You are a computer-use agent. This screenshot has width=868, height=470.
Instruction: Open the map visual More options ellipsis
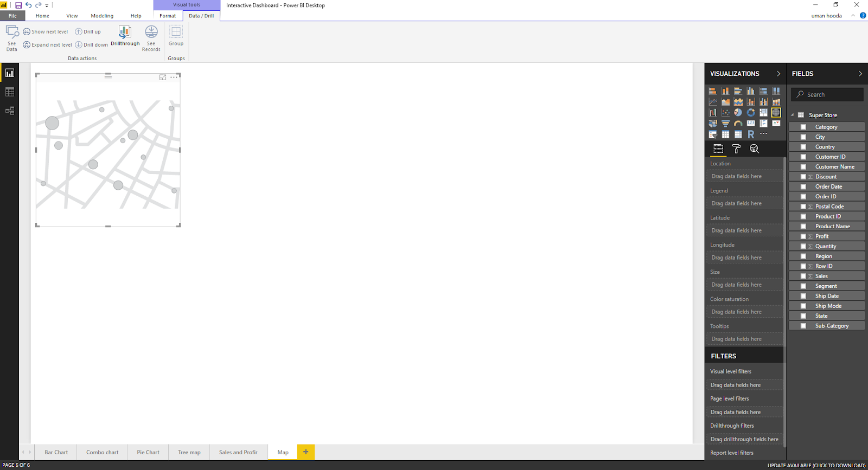click(174, 78)
